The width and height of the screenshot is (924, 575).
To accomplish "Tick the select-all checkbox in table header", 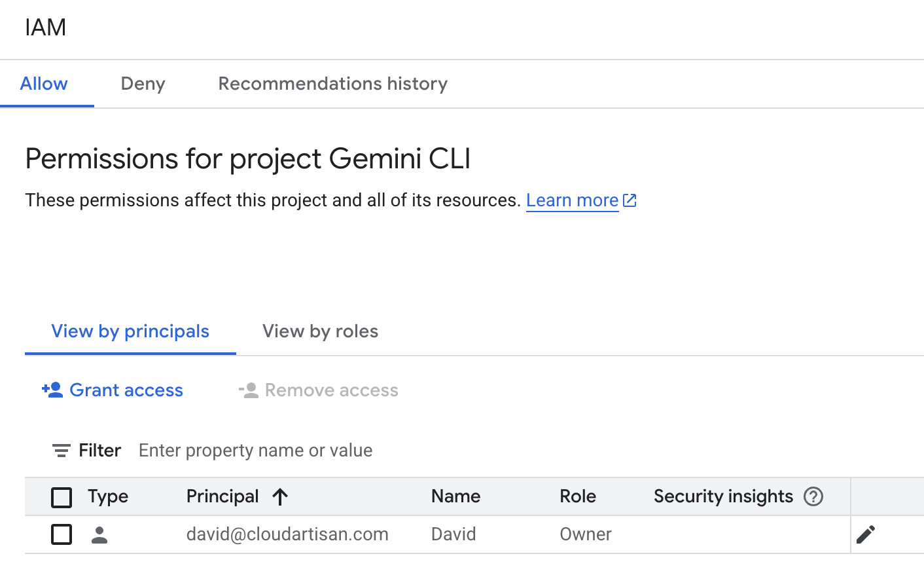I will click(62, 497).
